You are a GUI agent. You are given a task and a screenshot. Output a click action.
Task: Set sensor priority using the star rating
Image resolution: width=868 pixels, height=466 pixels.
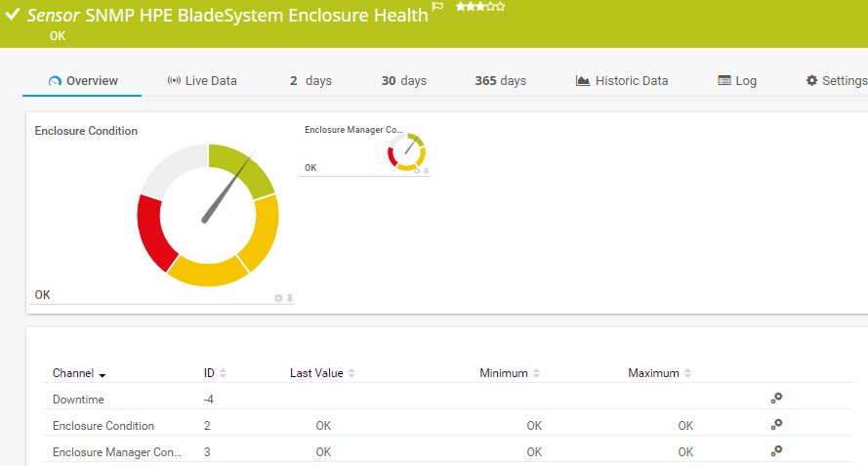click(x=479, y=7)
